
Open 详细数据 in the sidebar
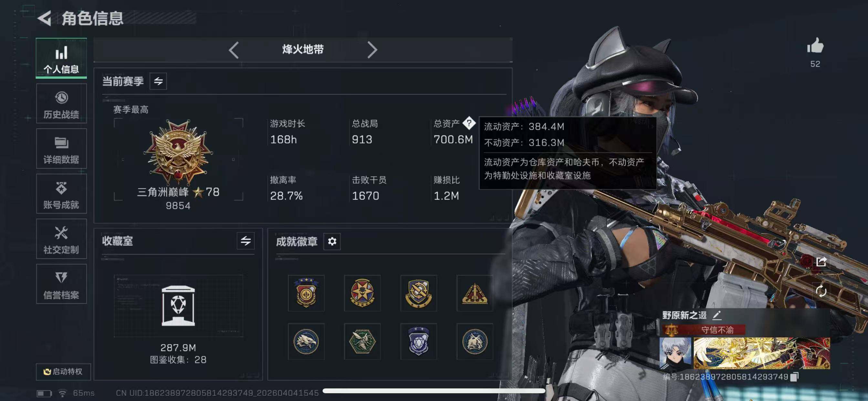(x=61, y=149)
